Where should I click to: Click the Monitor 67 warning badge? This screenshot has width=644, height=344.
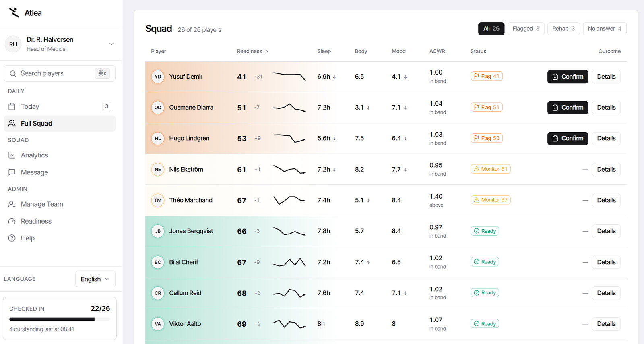(491, 200)
